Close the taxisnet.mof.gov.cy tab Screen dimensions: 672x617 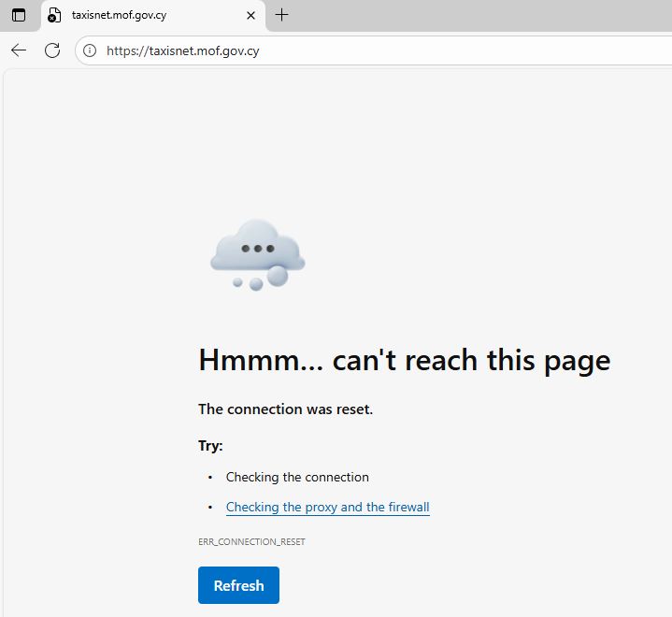pyautogui.click(x=250, y=15)
